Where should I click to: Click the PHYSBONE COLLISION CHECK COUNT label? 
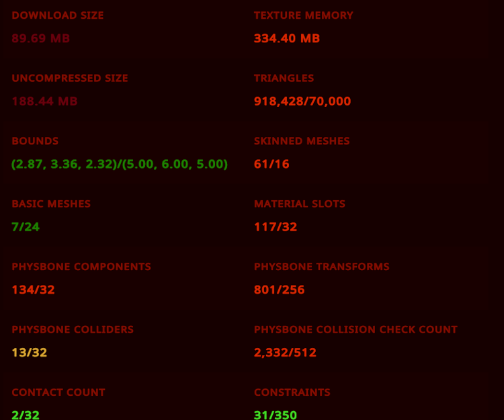[355, 329]
